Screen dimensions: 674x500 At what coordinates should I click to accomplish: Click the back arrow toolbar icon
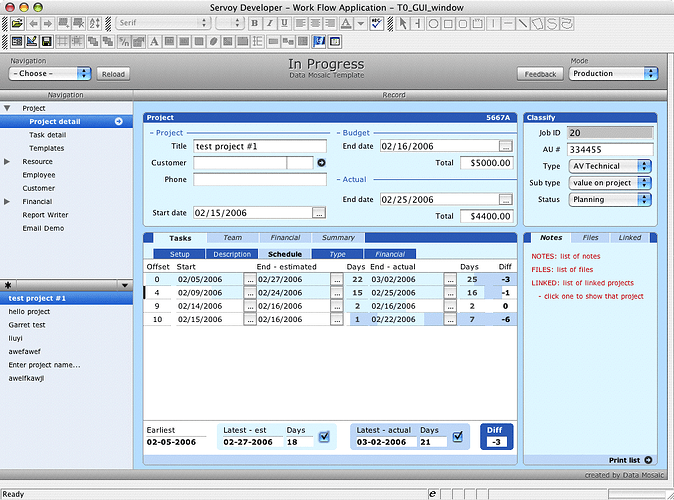34,23
